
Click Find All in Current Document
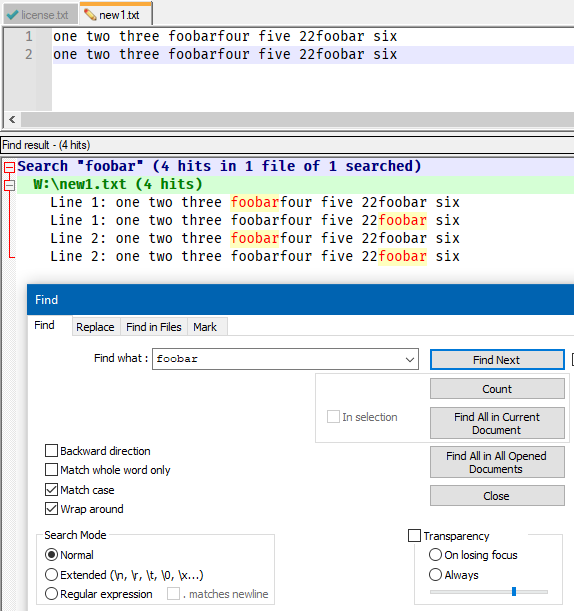497,423
